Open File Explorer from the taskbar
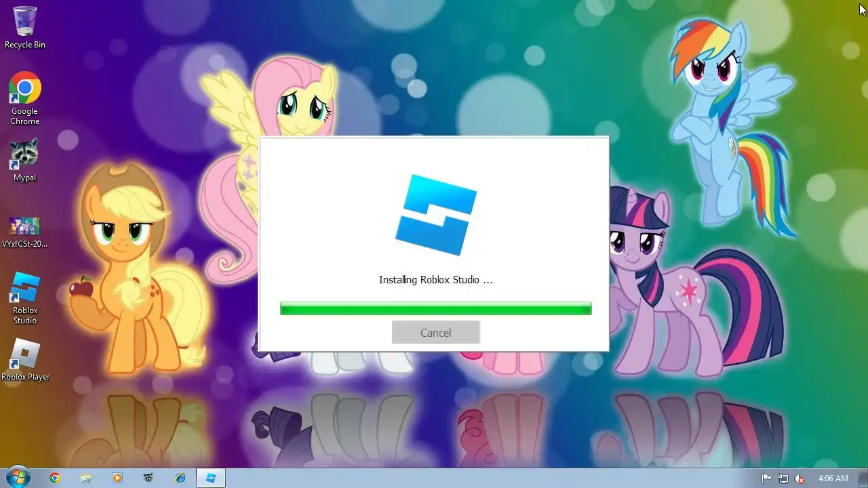 (x=86, y=478)
